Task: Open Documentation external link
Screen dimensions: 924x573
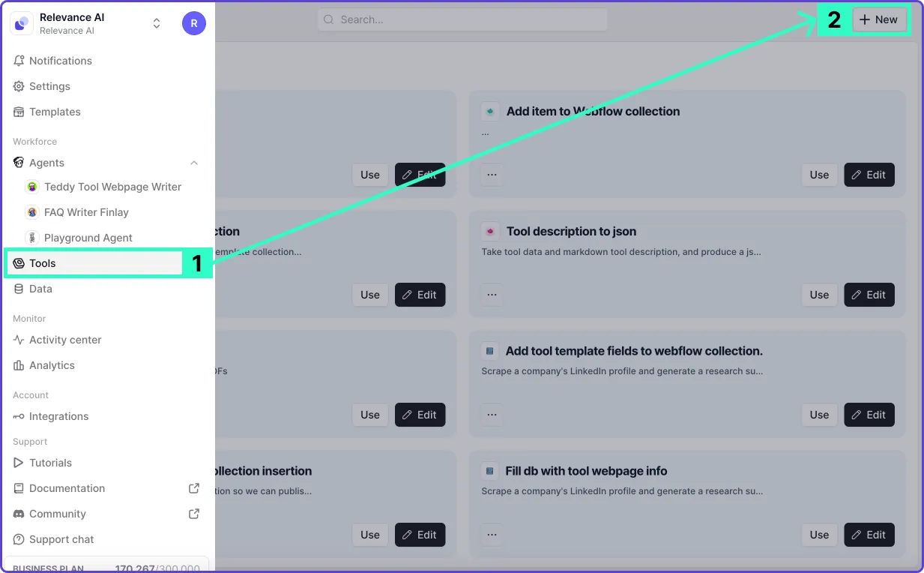Action: [x=194, y=488]
